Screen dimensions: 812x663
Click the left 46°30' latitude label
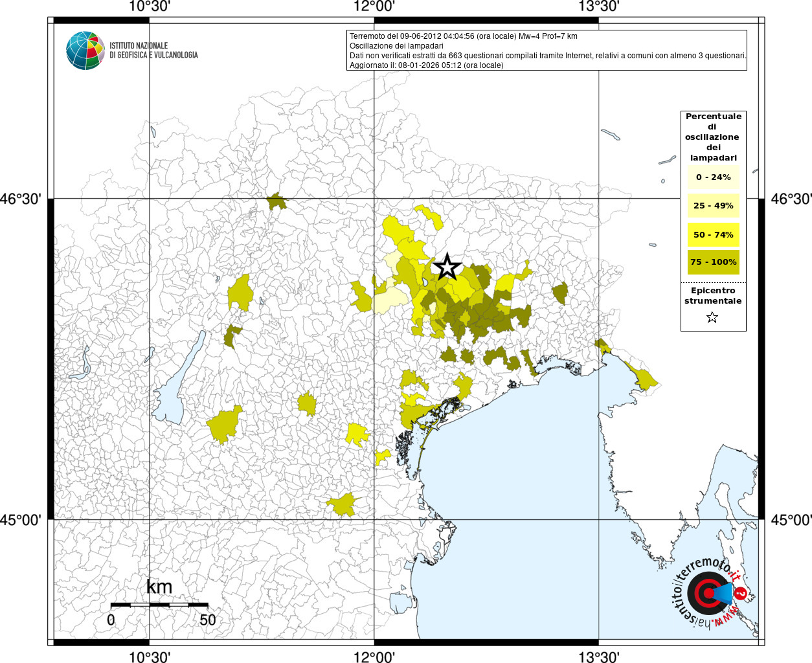(x=21, y=199)
